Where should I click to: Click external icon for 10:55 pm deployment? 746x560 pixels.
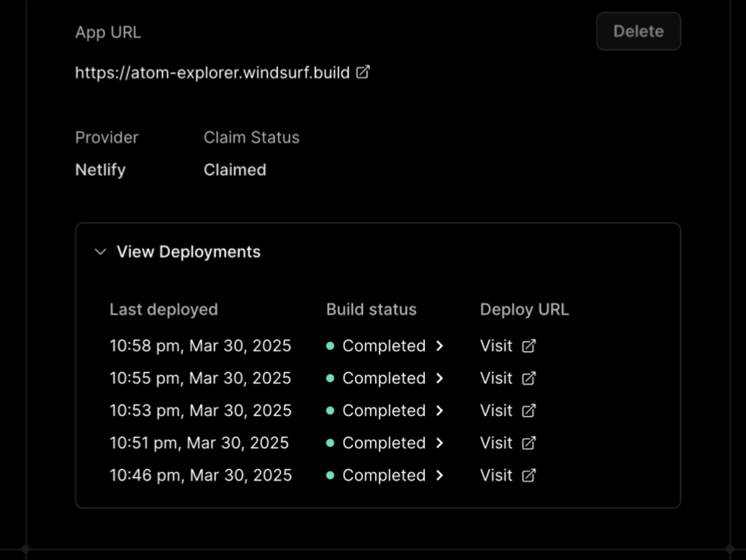tap(529, 379)
